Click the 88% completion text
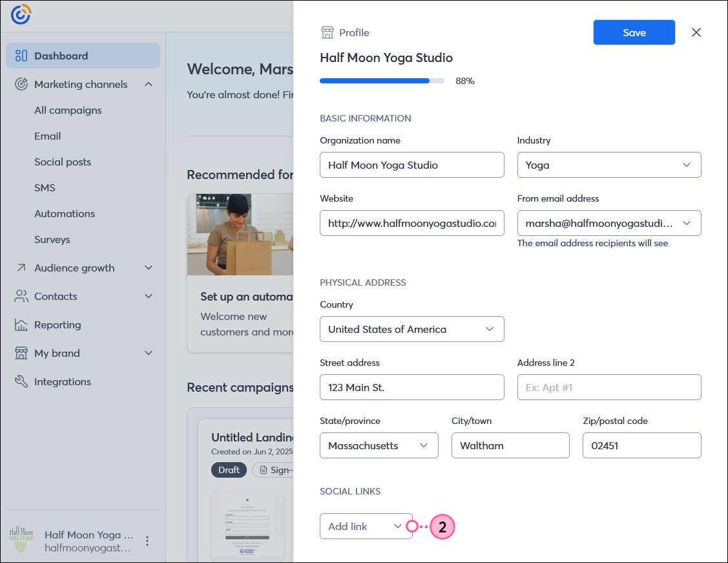Viewport: 728px width, 563px height. (464, 81)
